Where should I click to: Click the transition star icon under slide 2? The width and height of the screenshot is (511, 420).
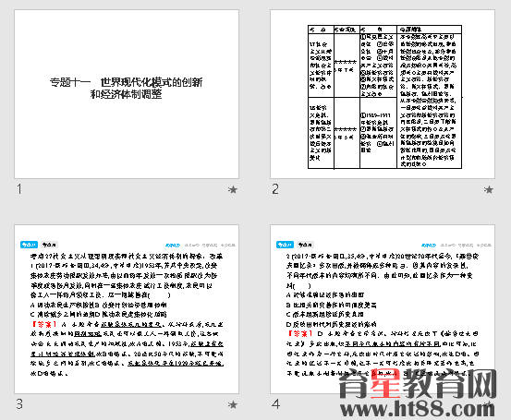coord(488,189)
